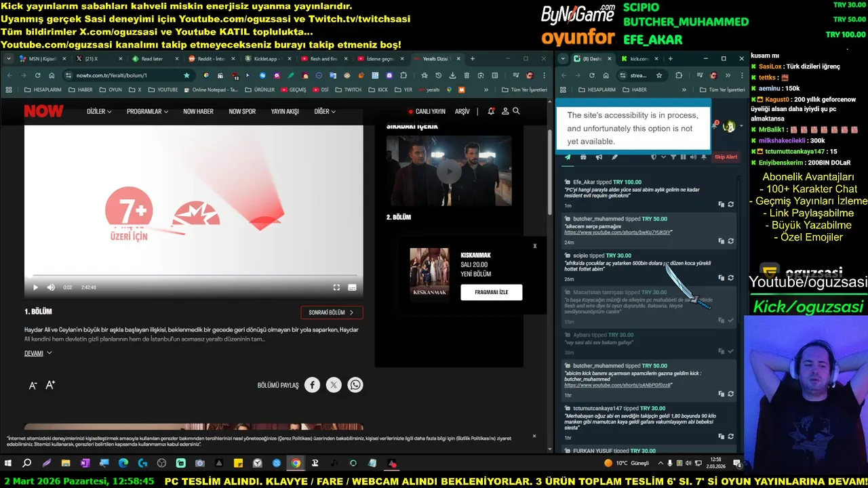Switch to the Reddit browser tab
The image size is (868, 488).
pyautogui.click(x=211, y=59)
